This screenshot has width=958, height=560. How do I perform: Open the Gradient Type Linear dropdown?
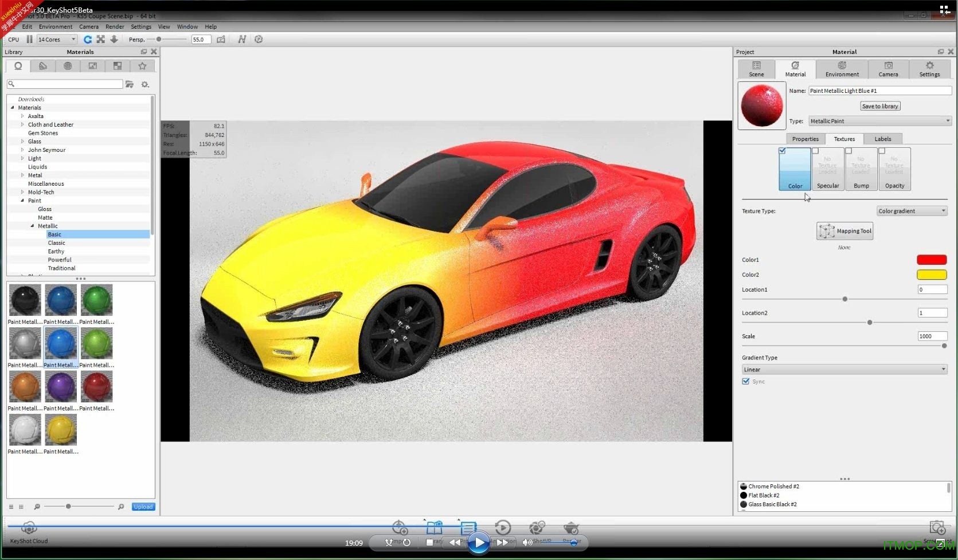[844, 370]
